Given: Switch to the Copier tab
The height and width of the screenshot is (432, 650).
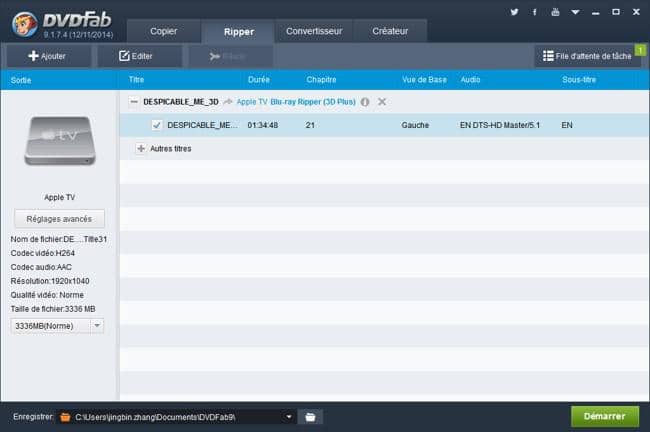Looking at the screenshot, I should pyautogui.click(x=164, y=31).
